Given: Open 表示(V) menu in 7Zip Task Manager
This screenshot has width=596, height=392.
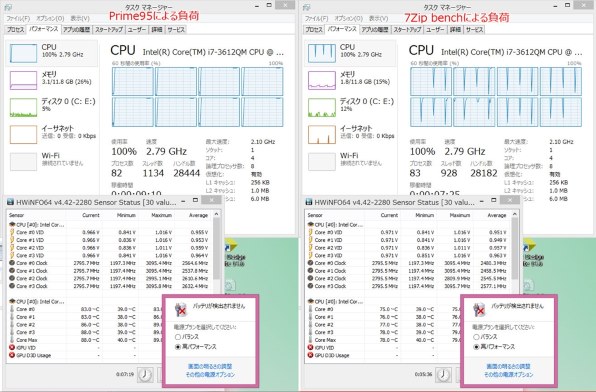Looking at the screenshot, I should click(378, 18).
